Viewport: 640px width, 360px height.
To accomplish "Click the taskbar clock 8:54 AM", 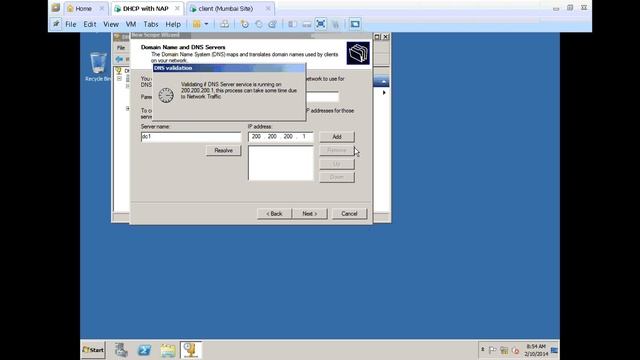I will [x=536, y=350].
